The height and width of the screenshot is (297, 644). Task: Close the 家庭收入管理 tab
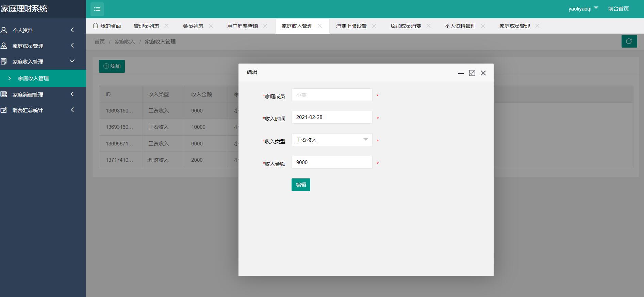coord(320,26)
